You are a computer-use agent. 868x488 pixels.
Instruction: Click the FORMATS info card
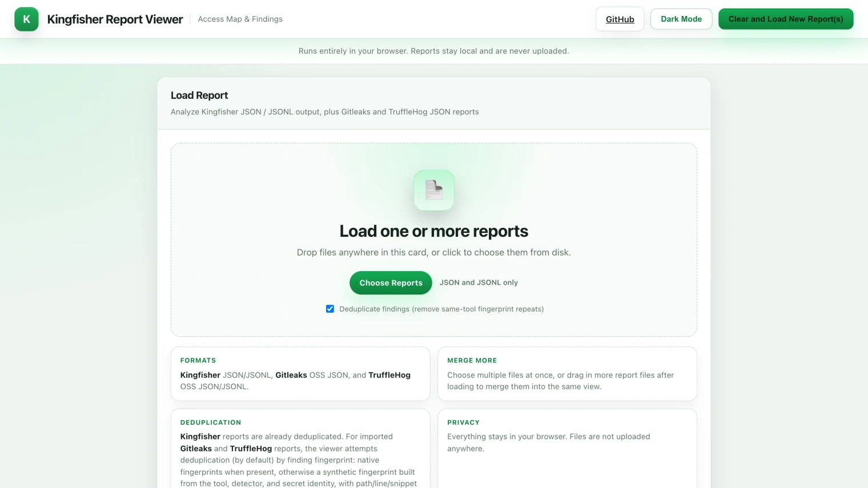click(300, 373)
